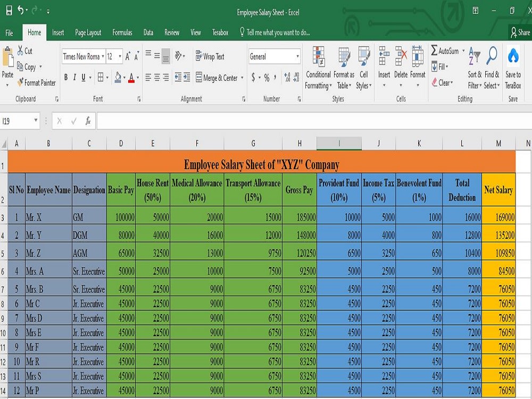This screenshot has width=532, height=399.
Task: Toggle Wrap Text
Action: pos(210,56)
